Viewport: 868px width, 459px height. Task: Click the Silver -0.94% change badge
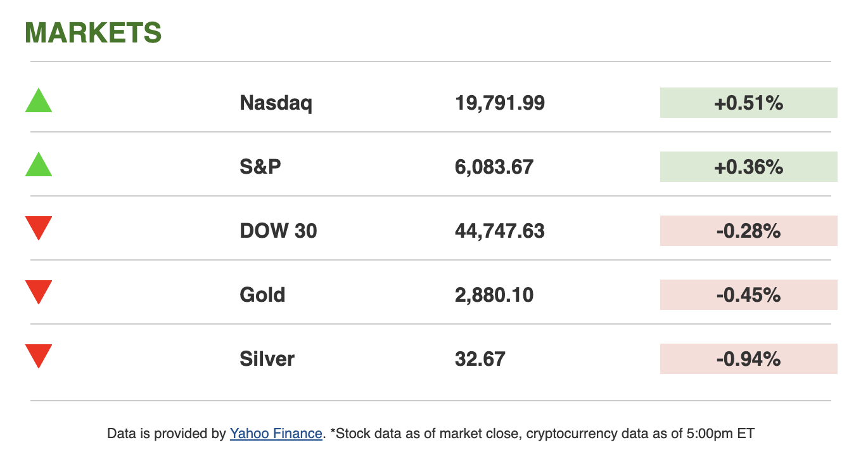748,359
